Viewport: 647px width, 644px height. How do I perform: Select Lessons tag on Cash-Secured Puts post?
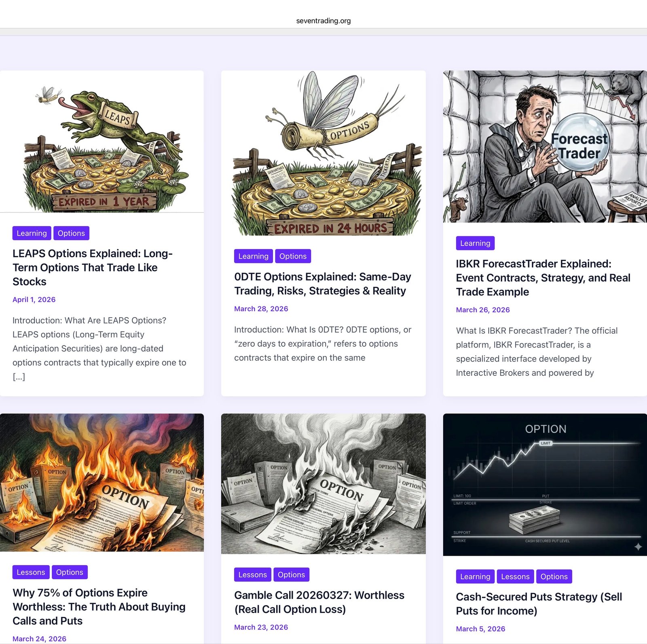(515, 576)
